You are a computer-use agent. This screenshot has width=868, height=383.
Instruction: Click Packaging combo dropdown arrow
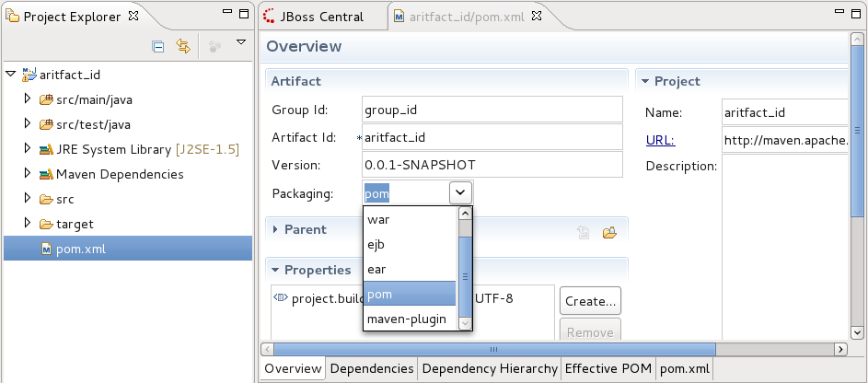click(460, 193)
